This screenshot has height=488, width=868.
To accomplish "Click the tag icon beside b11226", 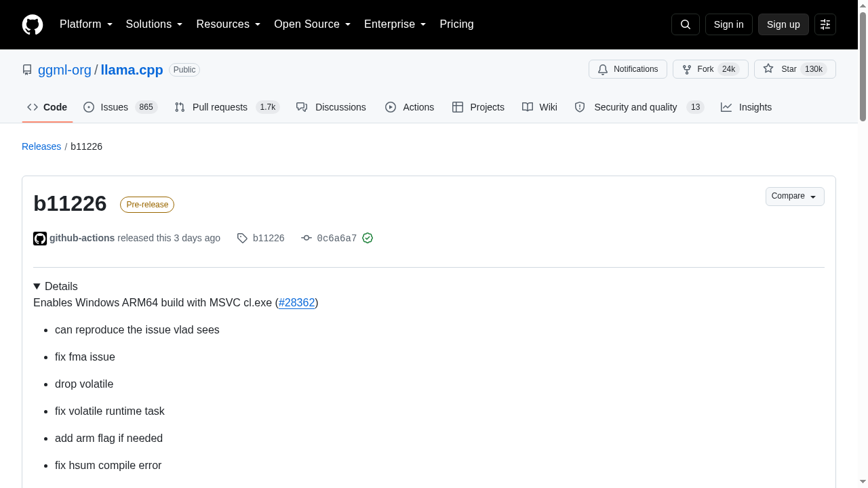I will click(x=242, y=238).
